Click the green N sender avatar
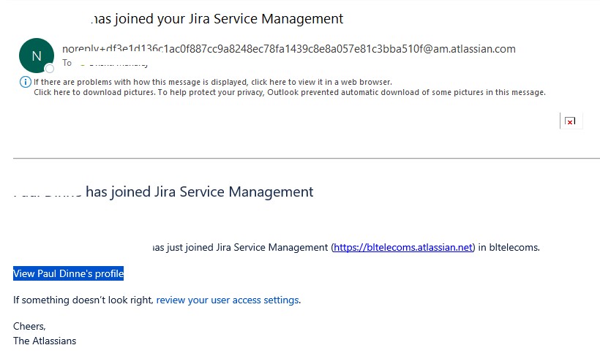 (37, 56)
